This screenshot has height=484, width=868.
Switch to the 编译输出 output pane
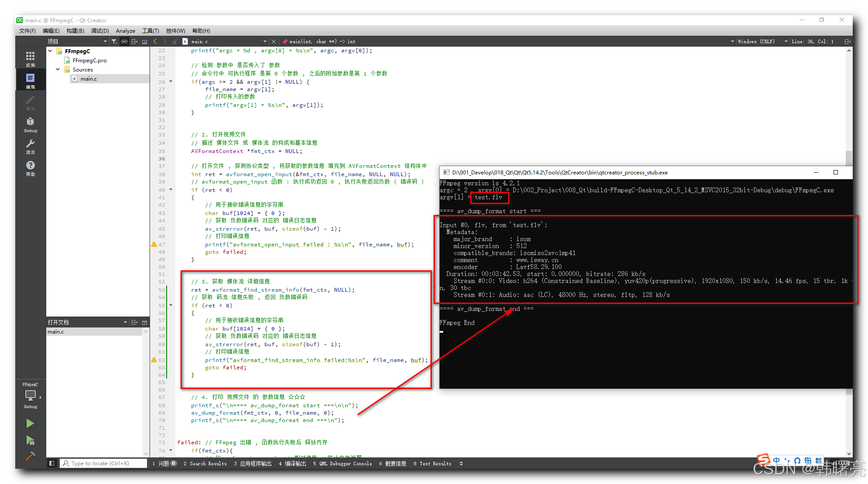coord(292,463)
